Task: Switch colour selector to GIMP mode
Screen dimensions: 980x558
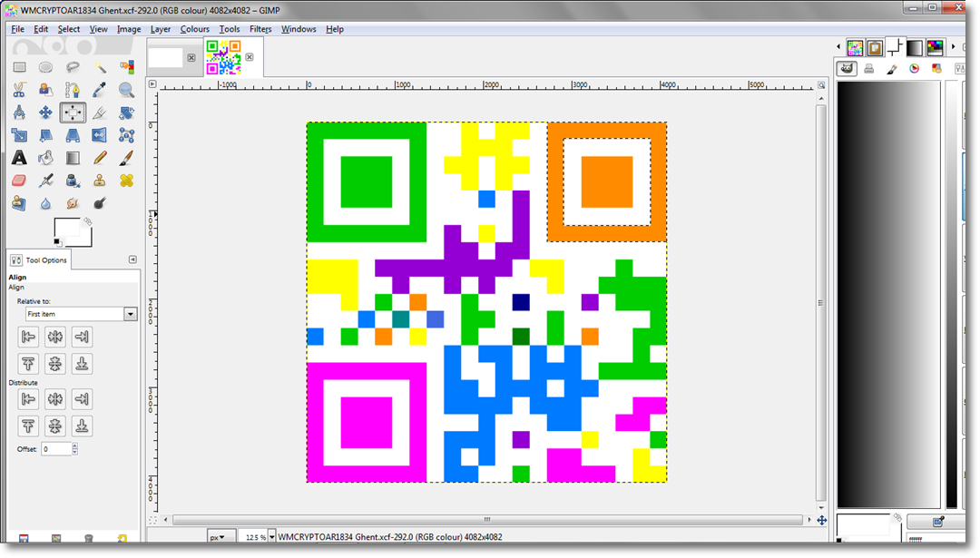Action: [847, 68]
